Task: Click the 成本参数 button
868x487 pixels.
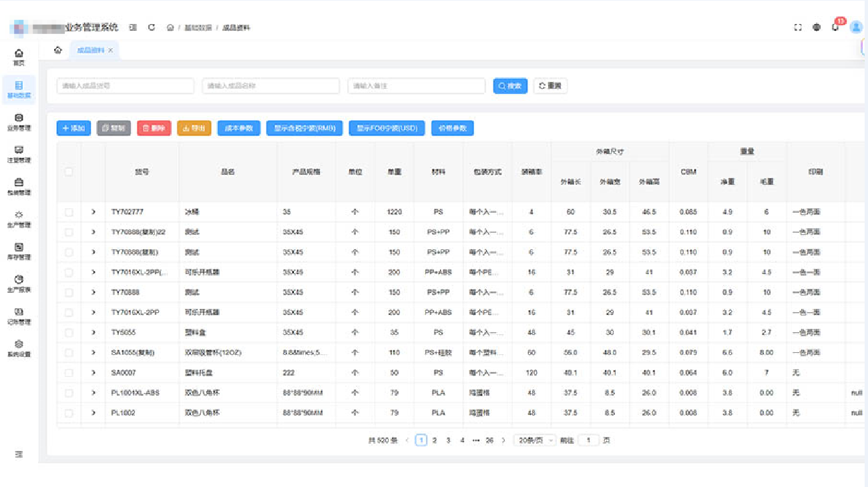Action: (x=239, y=128)
